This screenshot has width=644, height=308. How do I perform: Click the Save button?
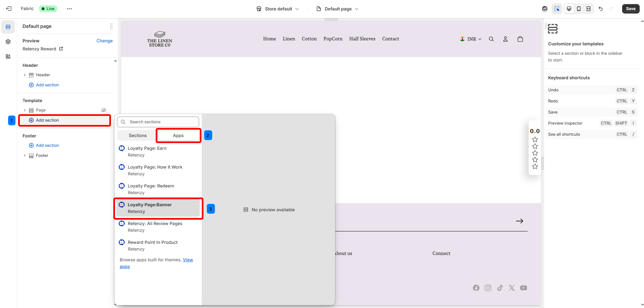point(631,9)
